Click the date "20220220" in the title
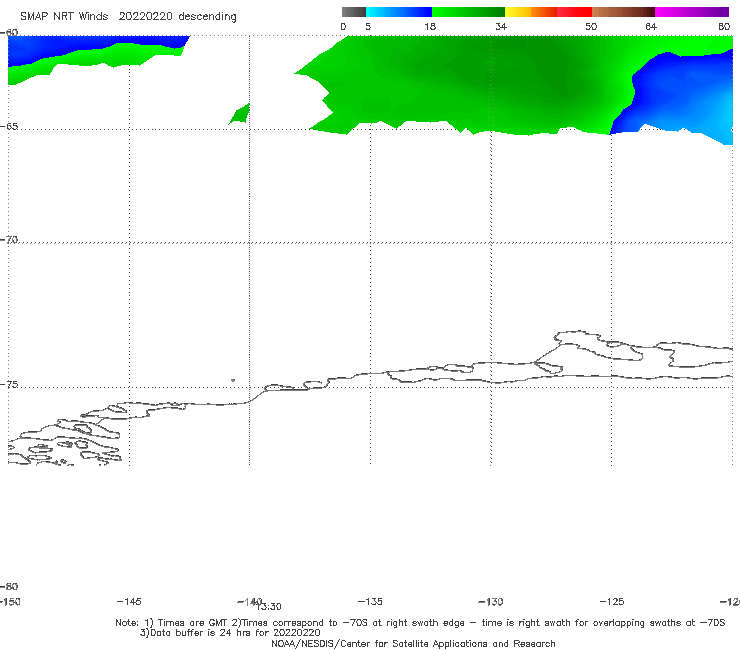The width and height of the screenshot is (740, 650). coord(146,17)
